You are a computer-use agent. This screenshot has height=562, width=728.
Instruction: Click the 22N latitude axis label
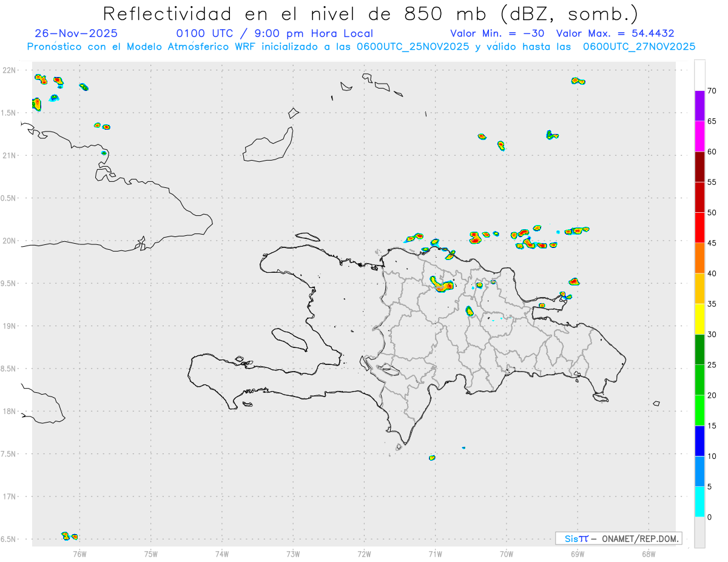click(x=10, y=70)
